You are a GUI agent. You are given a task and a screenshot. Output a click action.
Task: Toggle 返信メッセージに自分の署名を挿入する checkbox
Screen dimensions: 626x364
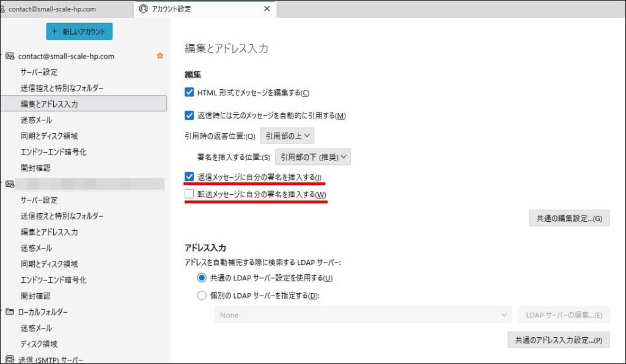tap(190, 177)
